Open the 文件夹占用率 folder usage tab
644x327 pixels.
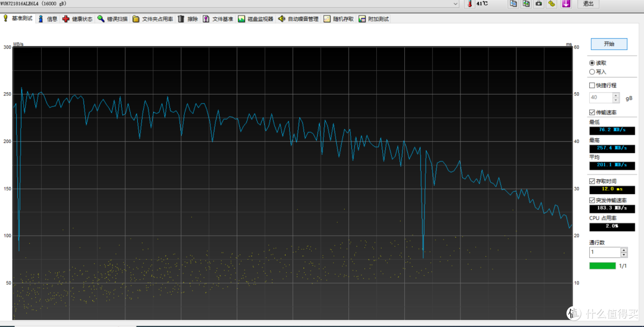153,19
